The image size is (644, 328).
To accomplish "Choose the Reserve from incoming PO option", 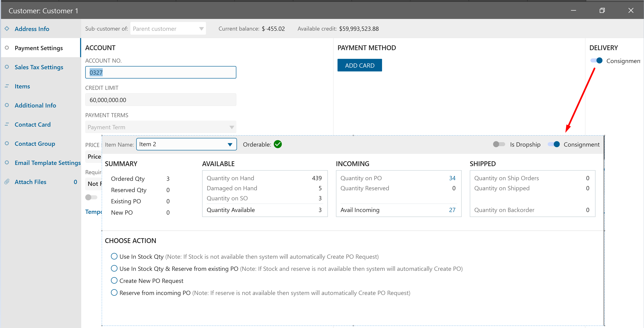I will click(114, 292).
